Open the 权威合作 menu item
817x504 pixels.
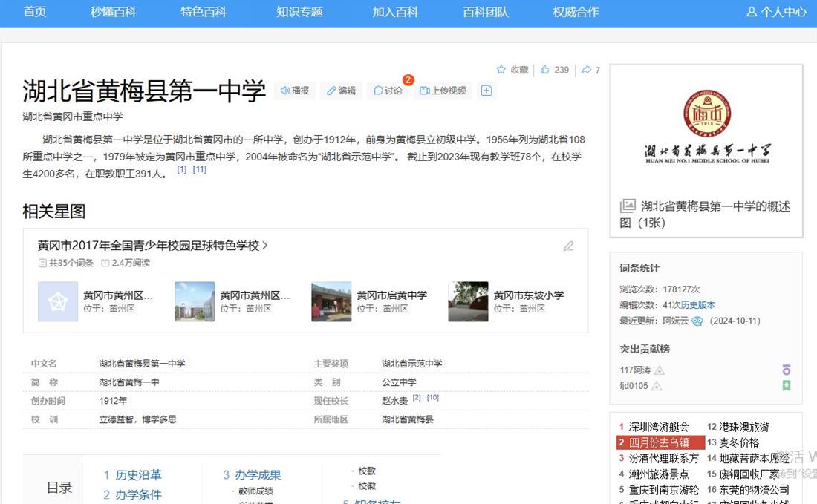click(576, 12)
